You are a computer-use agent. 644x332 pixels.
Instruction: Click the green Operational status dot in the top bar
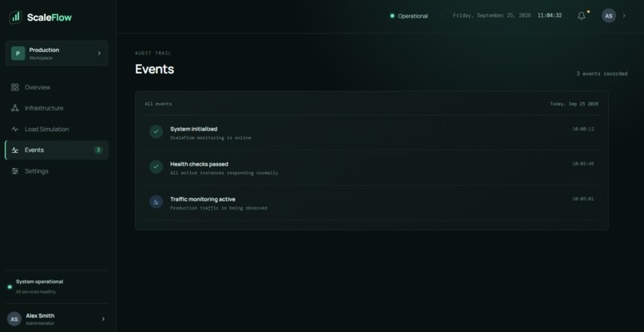392,16
